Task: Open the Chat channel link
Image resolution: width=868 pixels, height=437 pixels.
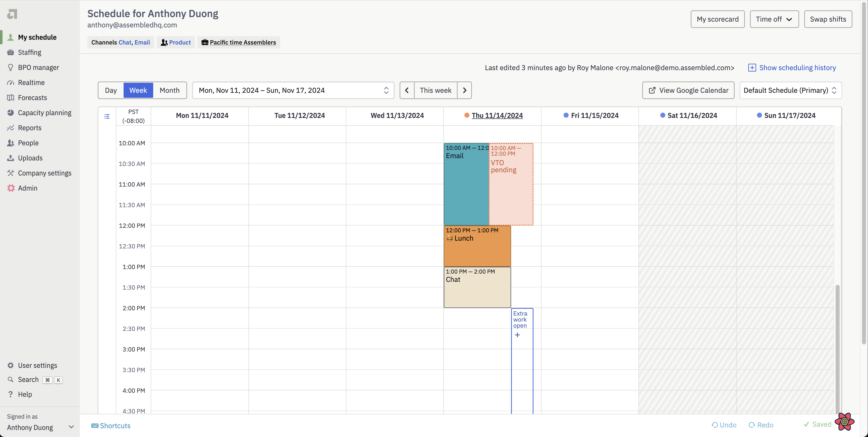Action: tap(125, 42)
